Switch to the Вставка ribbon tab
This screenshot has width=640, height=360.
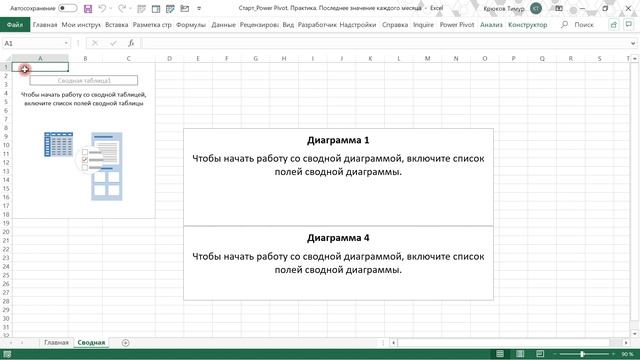[x=117, y=24]
